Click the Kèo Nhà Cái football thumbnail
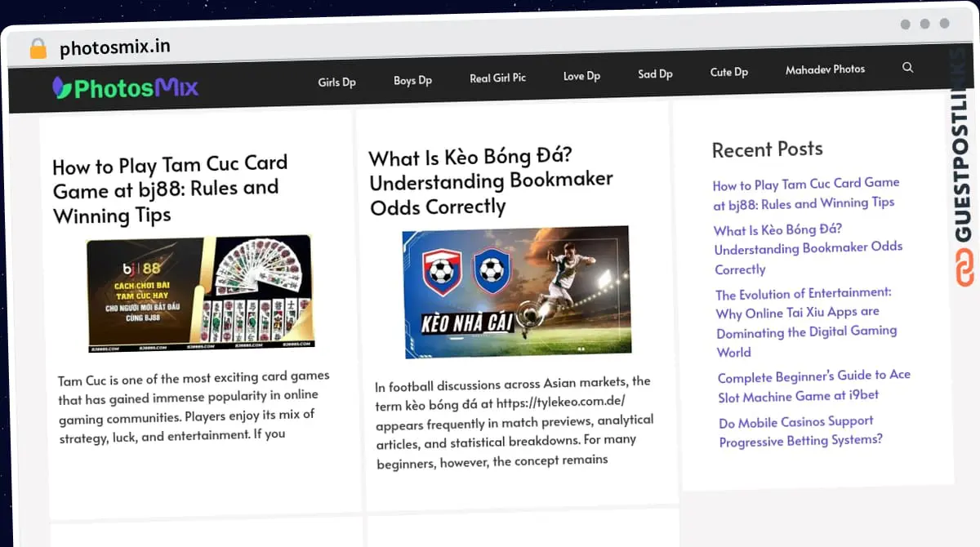 [516, 291]
